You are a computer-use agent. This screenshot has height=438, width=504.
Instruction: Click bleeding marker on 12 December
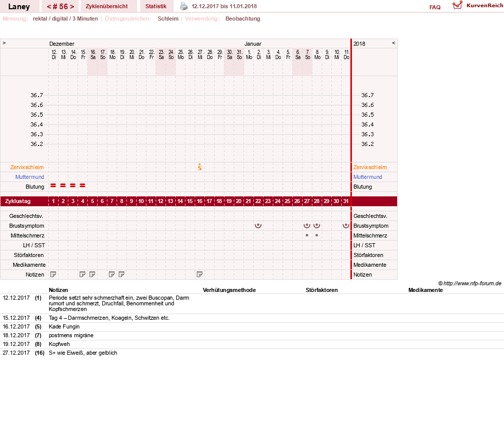coord(53,186)
